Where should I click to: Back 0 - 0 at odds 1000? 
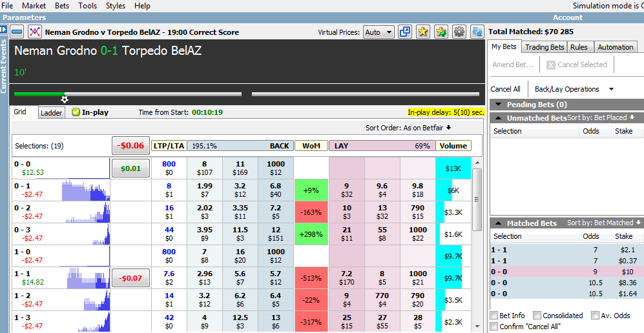(x=276, y=168)
